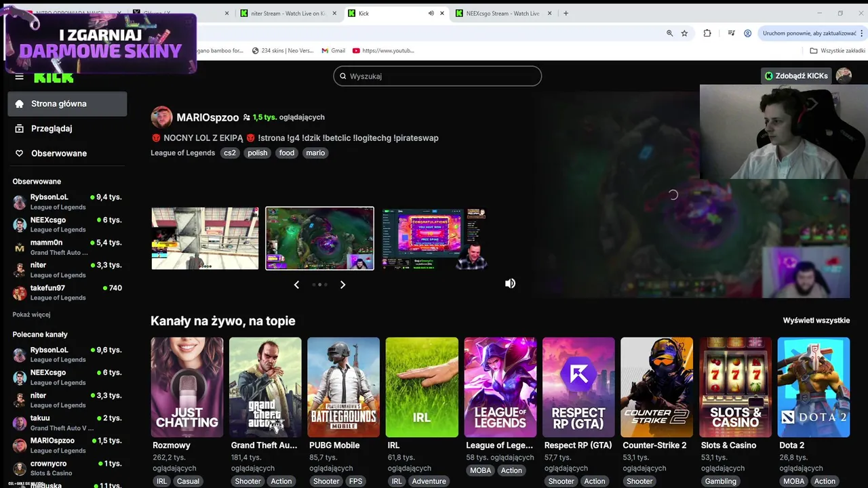Click the Przeglądaj browse icon
Screen dimensions: 868x488
19,129
